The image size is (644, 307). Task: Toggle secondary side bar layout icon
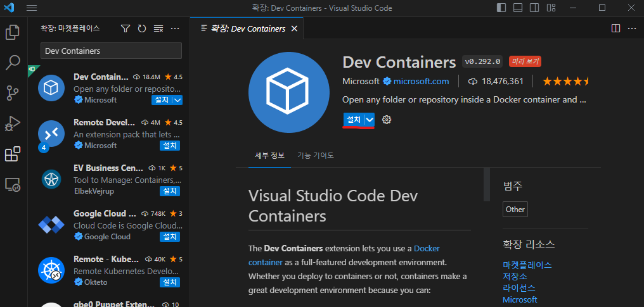pos(534,8)
